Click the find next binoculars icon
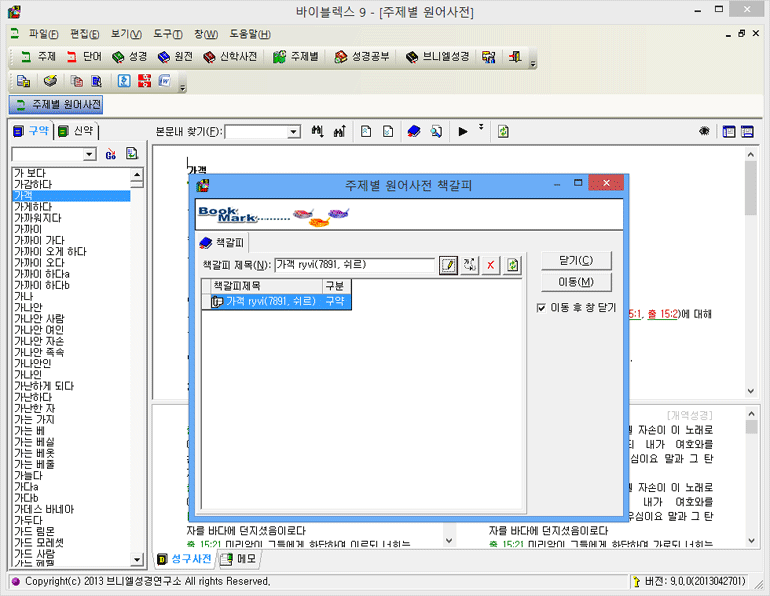This screenshot has height=596, width=770. point(317,131)
